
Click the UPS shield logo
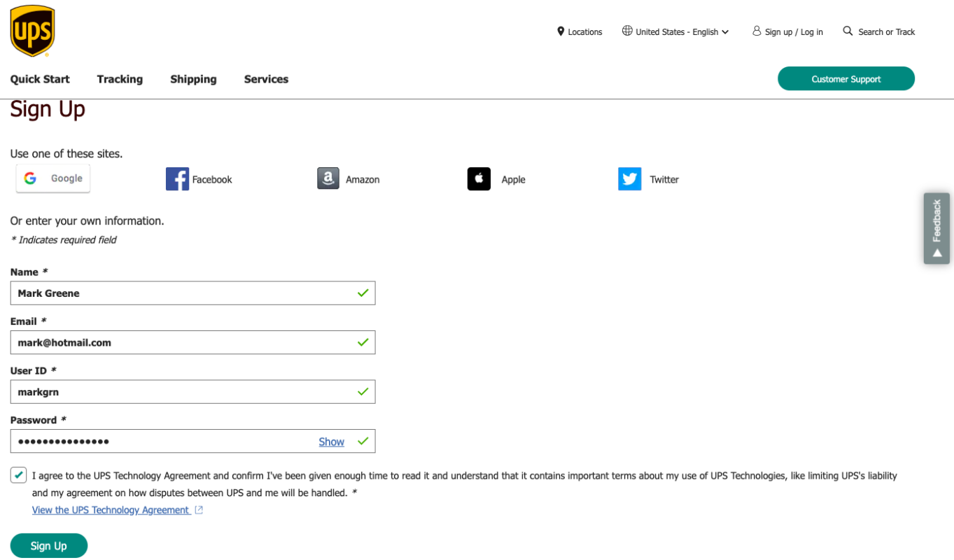click(32, 31)
